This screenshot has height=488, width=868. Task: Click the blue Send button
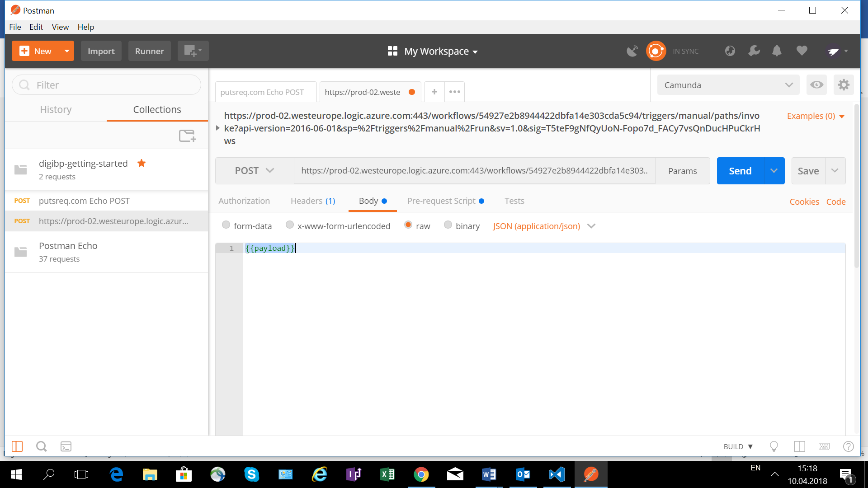(740, 171)
